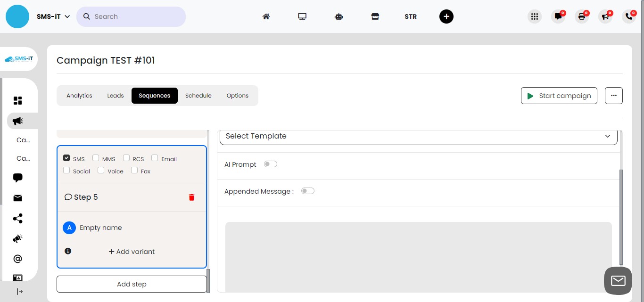Image resolution: width=644 pixels, height=302 pixels.
Task: Select the Sequences tab
Action: tap(155, 96)
